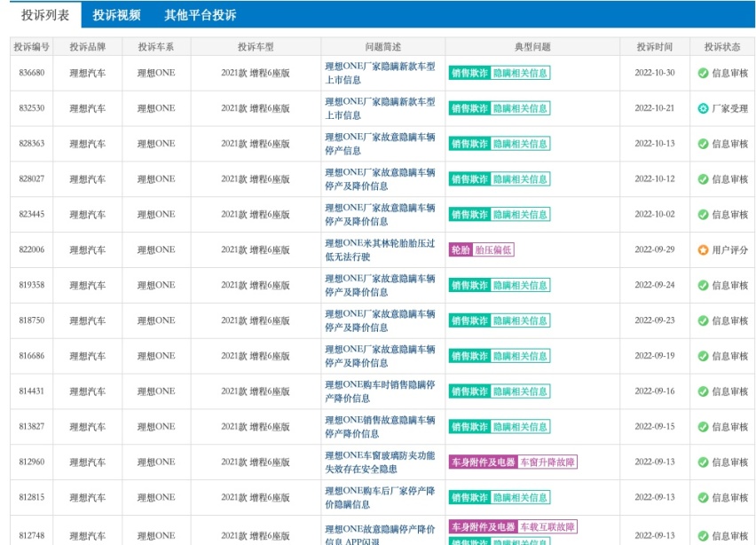756x545 pixels.
Task: Click 销售欺诈 tag in row 836680
Action: pyautogui.click(x=469, y=73)
